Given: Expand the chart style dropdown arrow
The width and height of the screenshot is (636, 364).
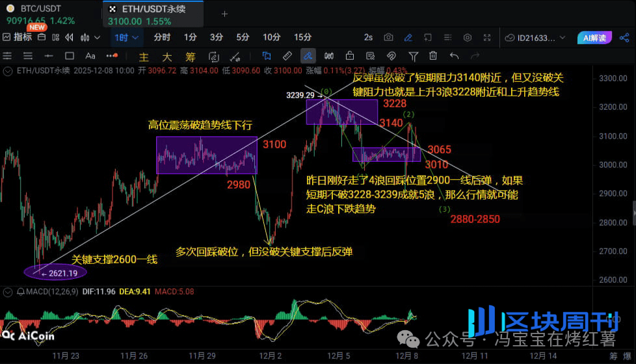Looking at the screenshot, I should [x=98, y=38].
